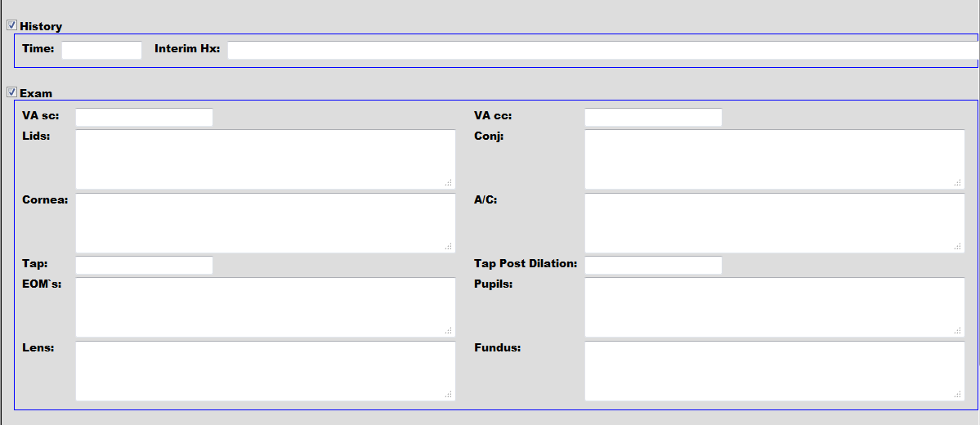Click the Fundus text area resize handle
Screen dimensions: 980x425
[958, 395]
